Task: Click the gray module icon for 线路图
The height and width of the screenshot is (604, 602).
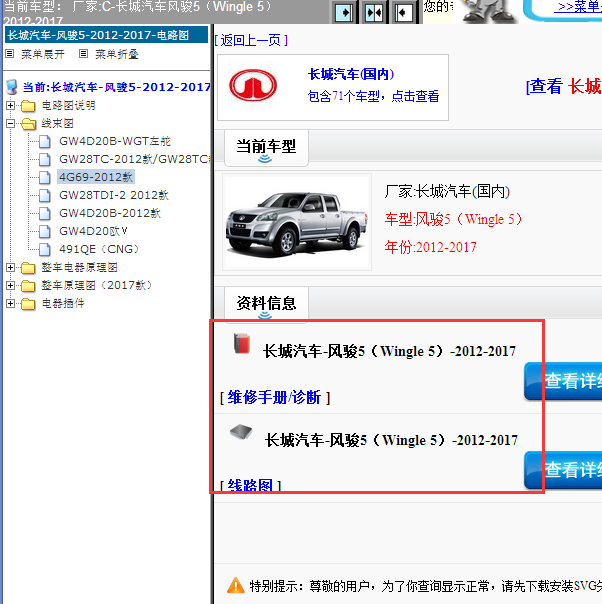Action: point(241,432)
